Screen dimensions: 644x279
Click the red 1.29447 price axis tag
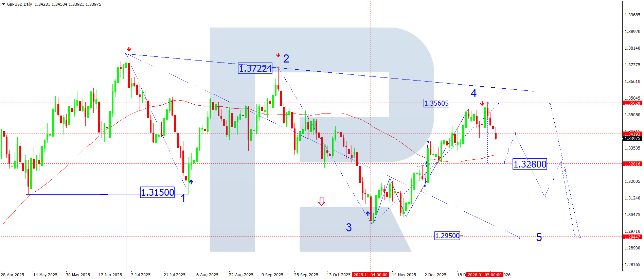tap(632, 237)
